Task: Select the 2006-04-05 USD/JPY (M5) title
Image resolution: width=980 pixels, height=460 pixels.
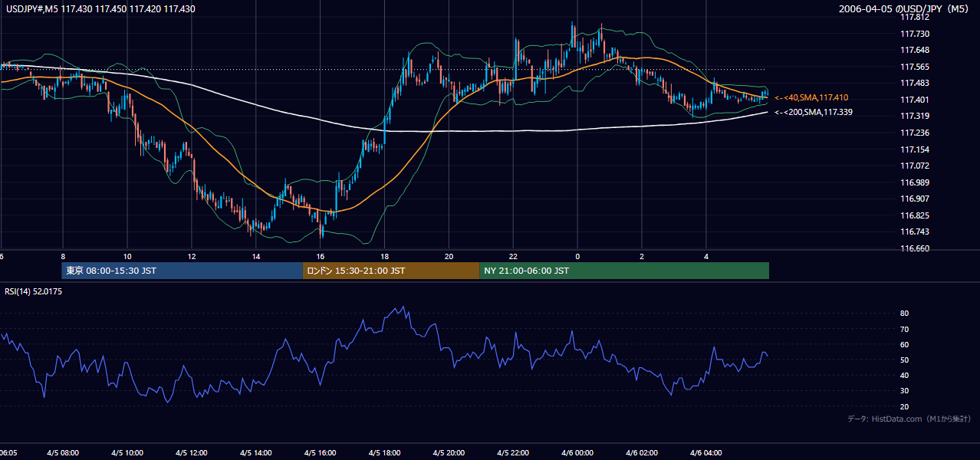Action: [905, 9]
